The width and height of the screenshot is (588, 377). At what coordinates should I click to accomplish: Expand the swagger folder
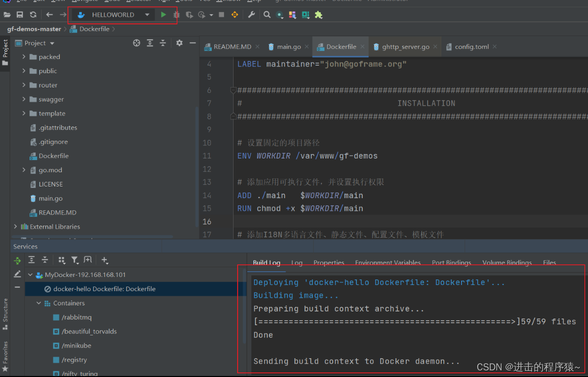(x=24, y=99)
